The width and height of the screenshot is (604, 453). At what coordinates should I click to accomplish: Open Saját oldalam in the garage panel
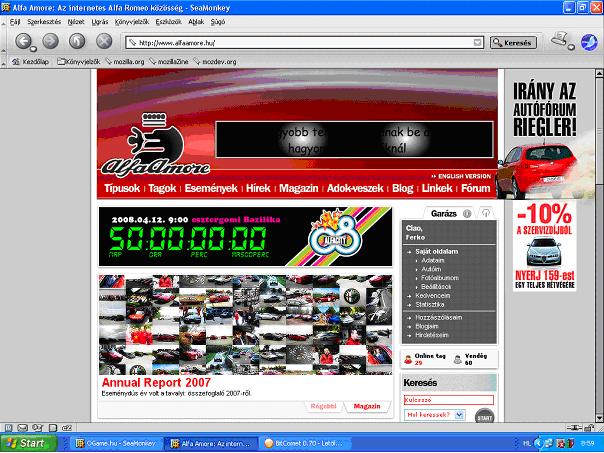point(436,252)
